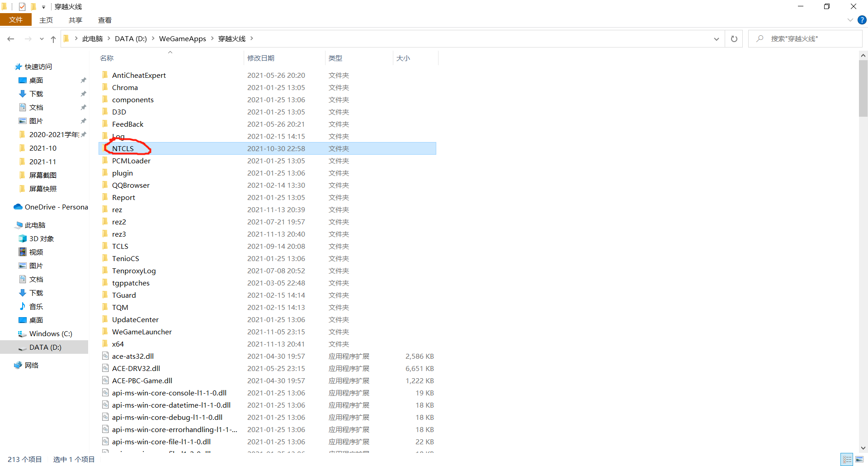Image resolution: width=868 pixels, height=466 pixels.
Task: Unpin 下载 from Quick access
Action: pos(83,94)
